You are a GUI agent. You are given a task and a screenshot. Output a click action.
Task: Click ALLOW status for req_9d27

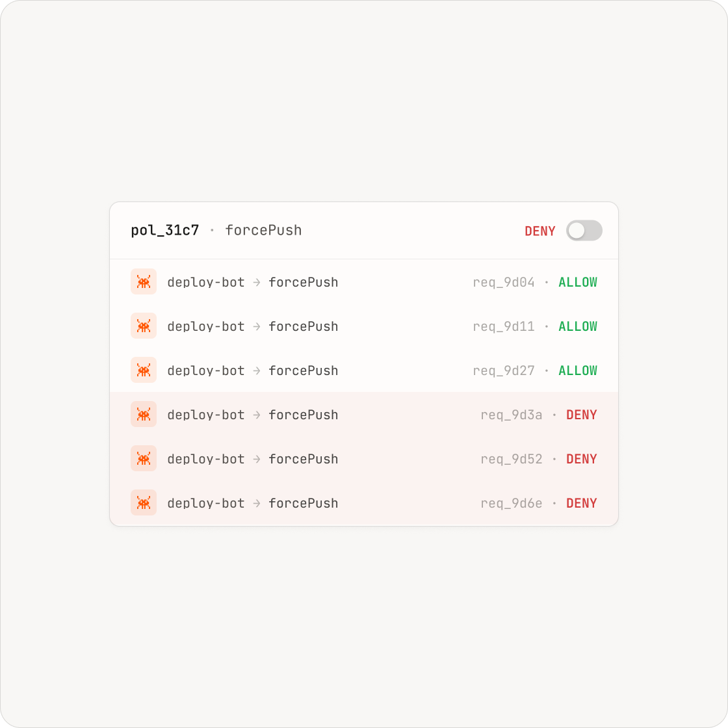(x=578, y=370)
